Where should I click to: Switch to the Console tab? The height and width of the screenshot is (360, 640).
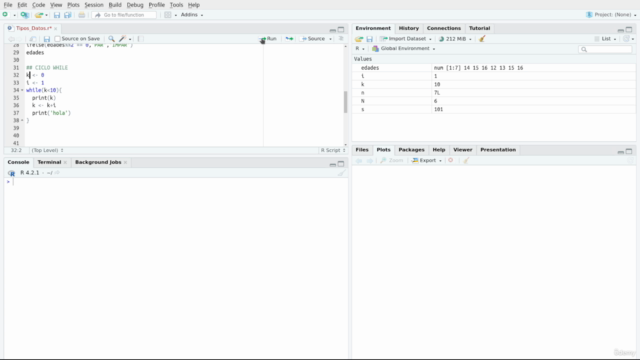18,162
